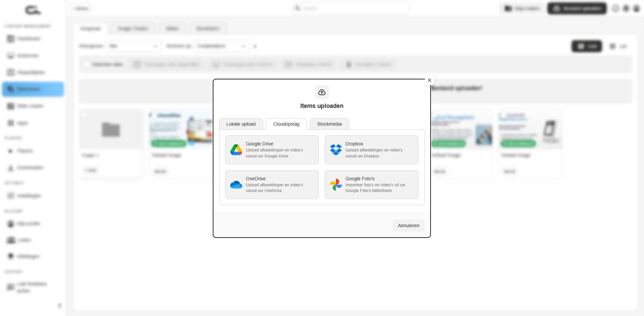Focus the blurred search field in the top bar
Screen dimensions: 644x316
[x=351, y=8]
